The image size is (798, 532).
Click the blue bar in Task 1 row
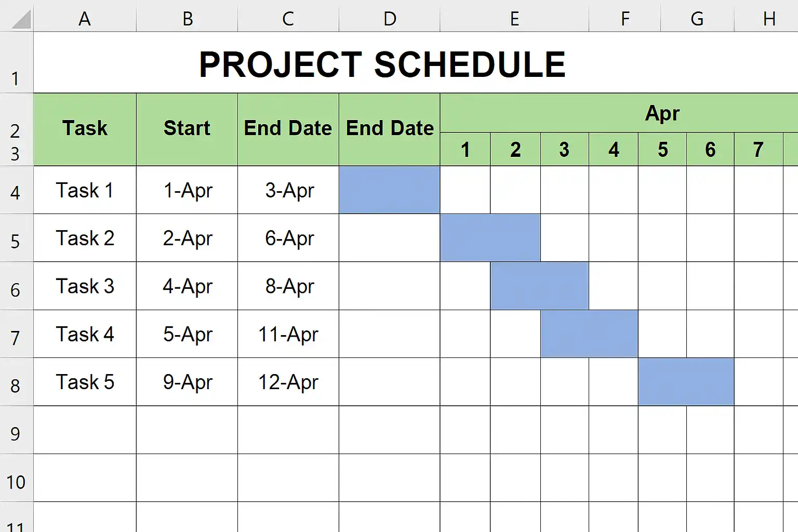pos(389,190)
